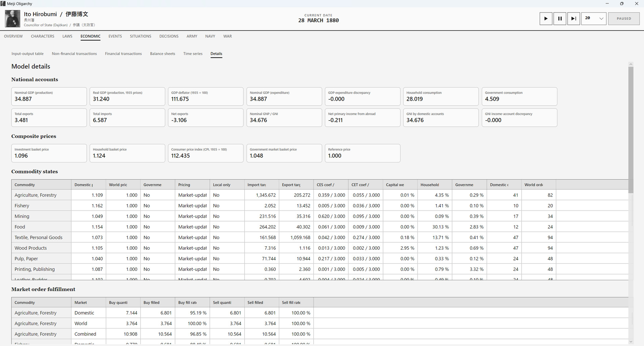Viewport: 644px width, 346px height.
Task: Click the pause simulation button
Action: click(560, 18)
